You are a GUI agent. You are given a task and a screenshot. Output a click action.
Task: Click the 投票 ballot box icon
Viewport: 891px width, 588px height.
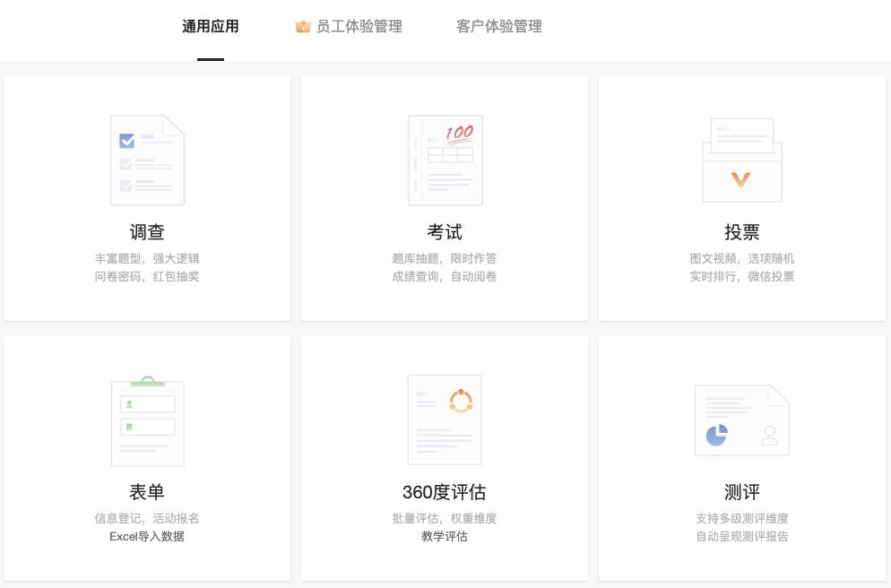742,160
